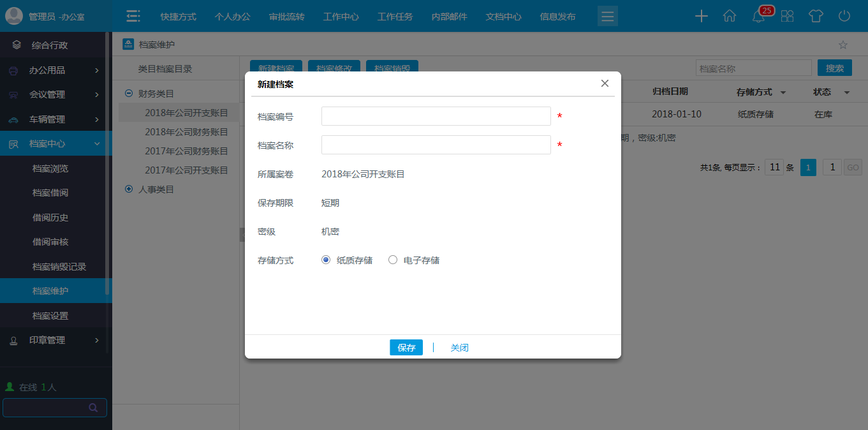Click the home icon in top bar
Screen dimensions: 868x430
click(x=730, y=16)
